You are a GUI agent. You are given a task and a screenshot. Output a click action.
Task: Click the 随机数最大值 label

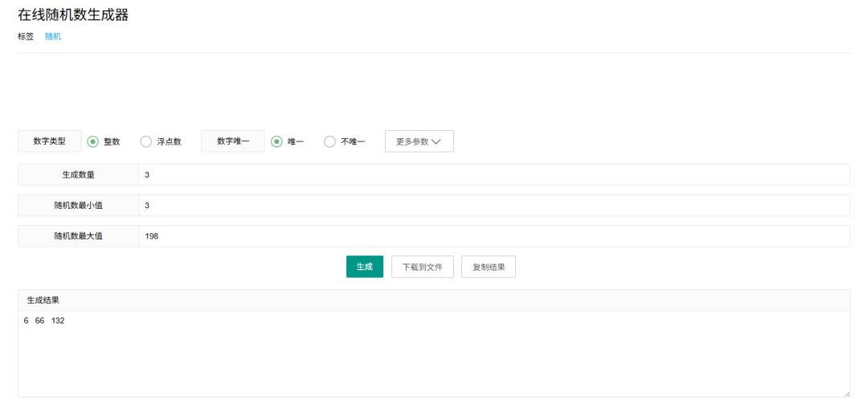(79, 236)
